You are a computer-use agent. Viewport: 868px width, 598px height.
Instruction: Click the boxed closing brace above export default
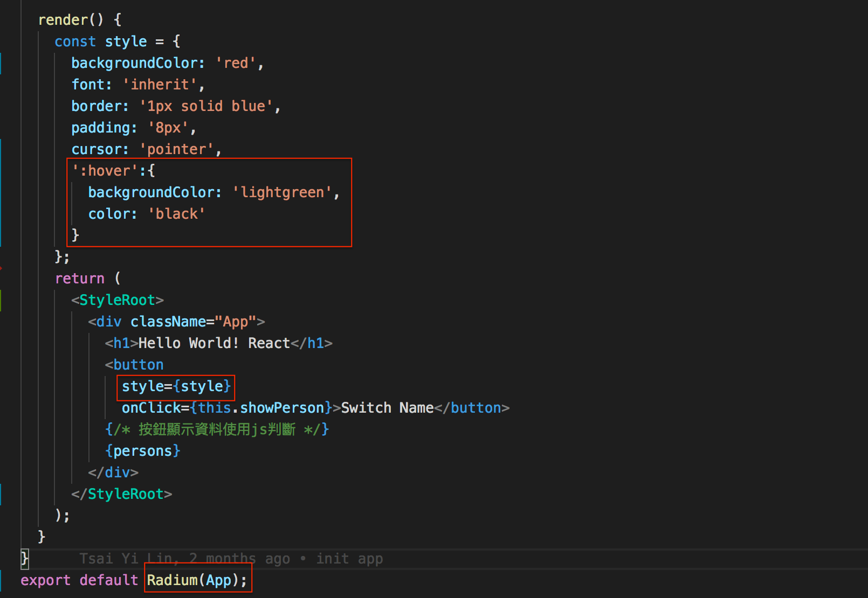pyautogui.click(x=24, y=559)
